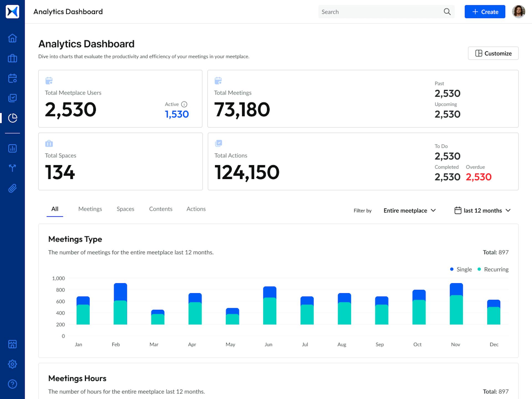Open the calendar Meetings sidebar icon
532x399 pixels.
tap(12, 78)
